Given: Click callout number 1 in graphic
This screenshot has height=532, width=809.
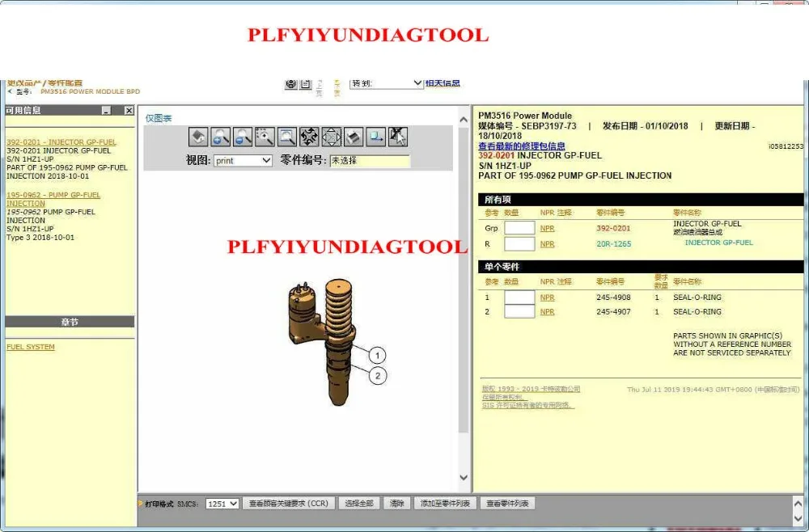Looking at the screenshot, I should tap(378, 355).
